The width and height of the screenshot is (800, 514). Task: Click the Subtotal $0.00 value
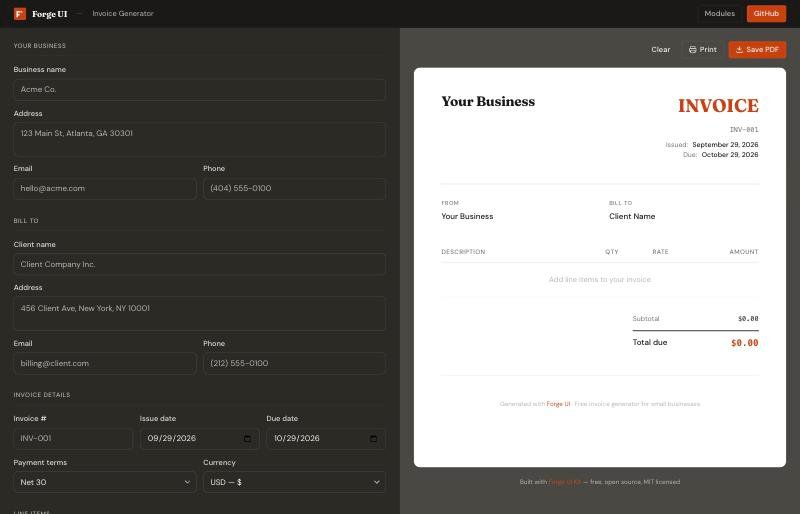[748, 319]
